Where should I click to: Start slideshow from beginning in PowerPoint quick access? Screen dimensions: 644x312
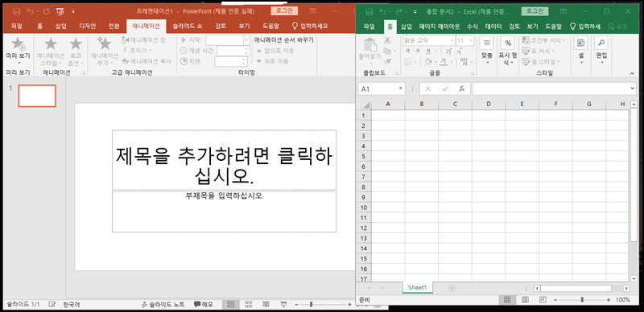point(60,11)
